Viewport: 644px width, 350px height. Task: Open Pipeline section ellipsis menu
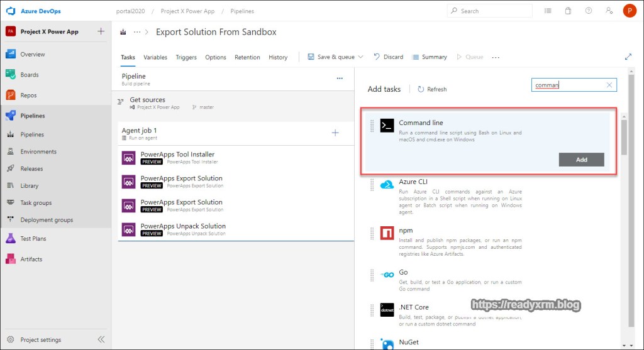coord(340,79)
